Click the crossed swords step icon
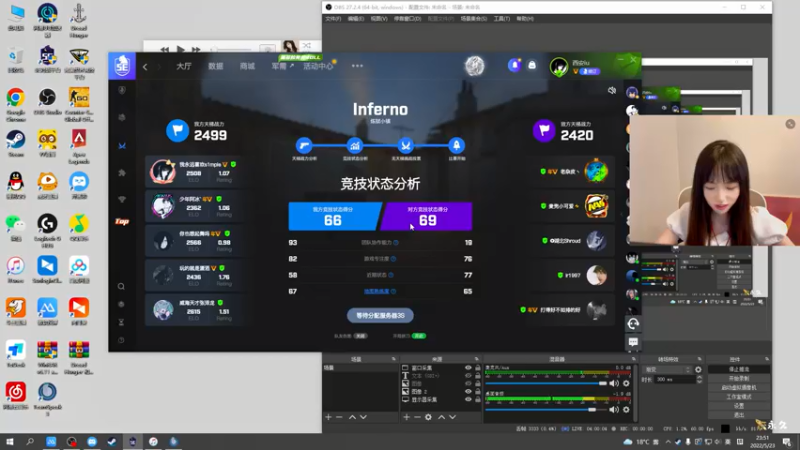Screen dimensions: 800x450 pos(406,146)
